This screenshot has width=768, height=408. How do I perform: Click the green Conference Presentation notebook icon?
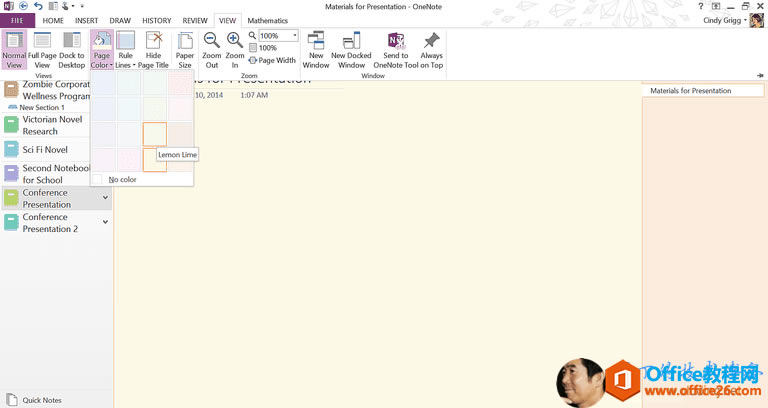tap(11, 198)
